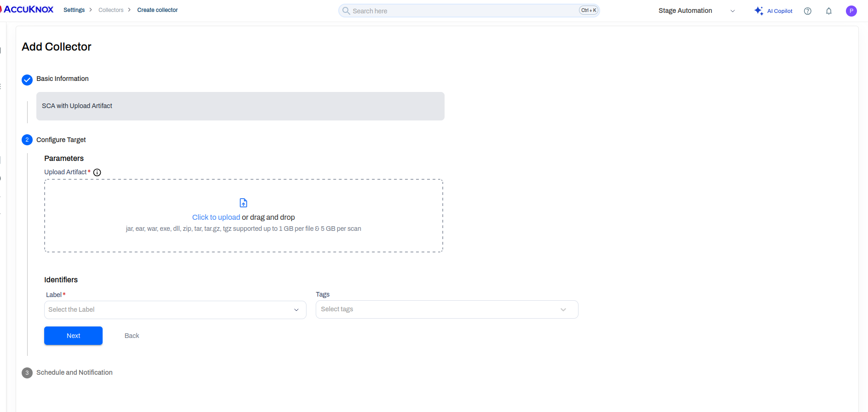Click the Schedule and Notification step title
Viewport: 868px width, 412px height.
(x=75, y=372)
